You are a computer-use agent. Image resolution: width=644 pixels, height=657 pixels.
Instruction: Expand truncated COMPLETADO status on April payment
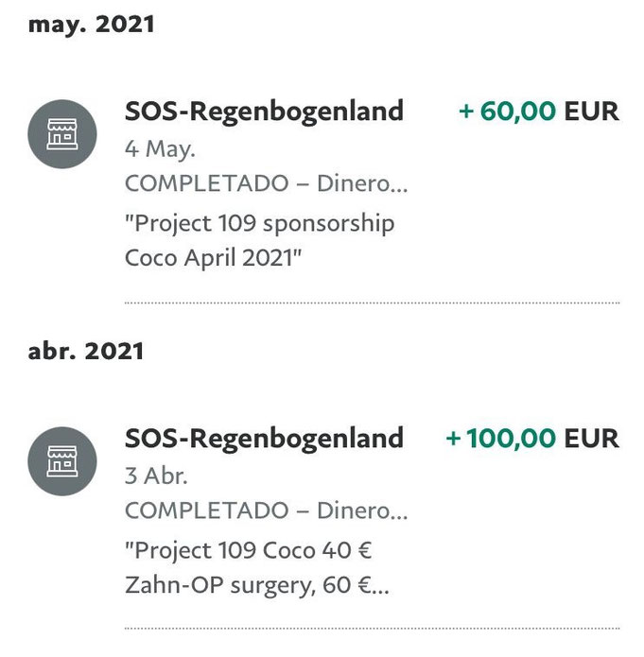[x=267, y=510]
